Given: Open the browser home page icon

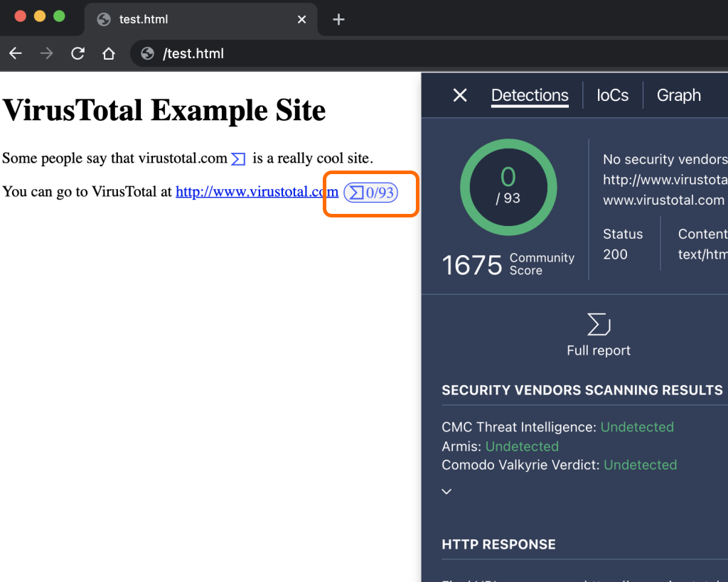Looking at the screenshot, I should pos(108,53).
